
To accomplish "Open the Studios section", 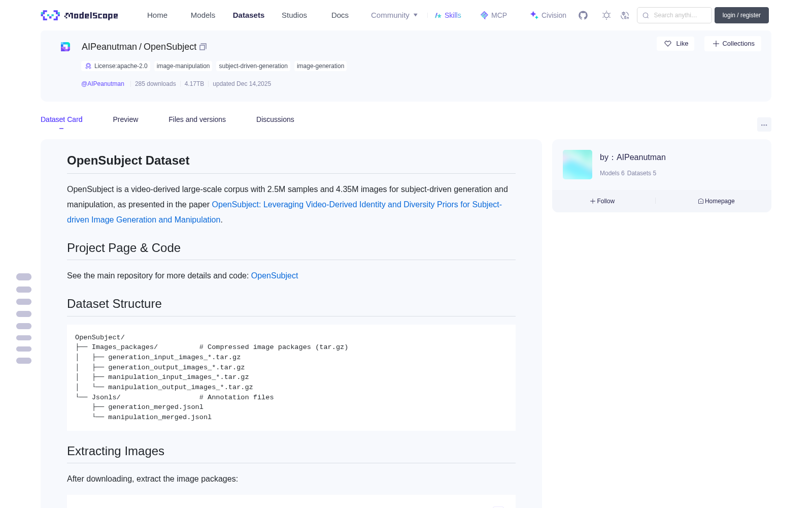I will point(294,15).
